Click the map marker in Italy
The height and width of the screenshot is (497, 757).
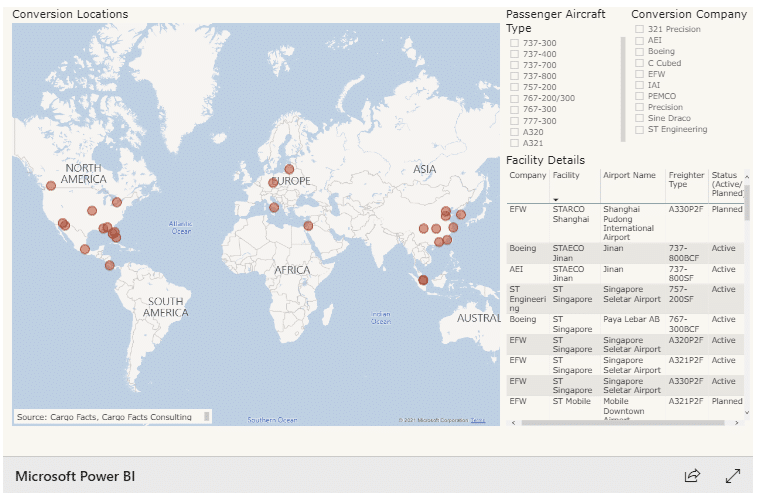pyautogui.click(x=274, y=207)
